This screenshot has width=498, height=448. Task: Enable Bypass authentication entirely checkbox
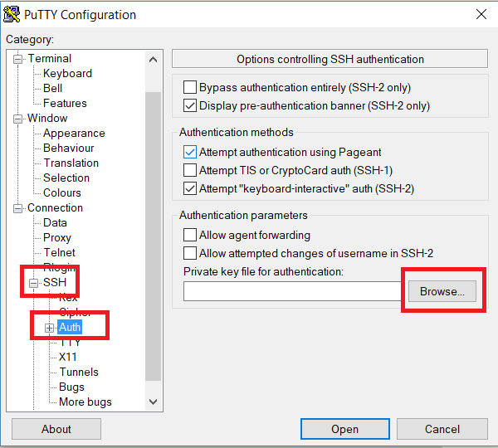coord(190,87)
